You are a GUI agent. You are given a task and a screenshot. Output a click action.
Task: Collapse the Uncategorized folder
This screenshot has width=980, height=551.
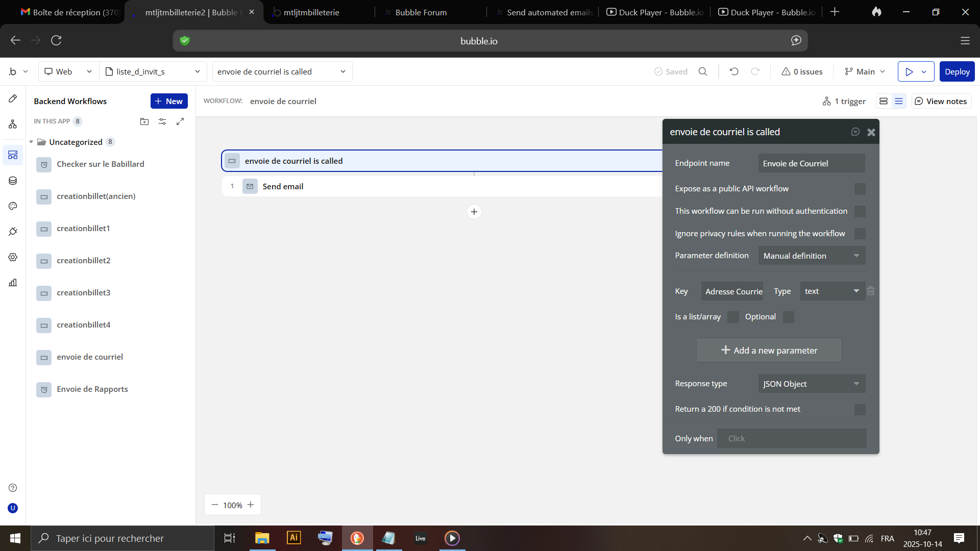(31, 142)
